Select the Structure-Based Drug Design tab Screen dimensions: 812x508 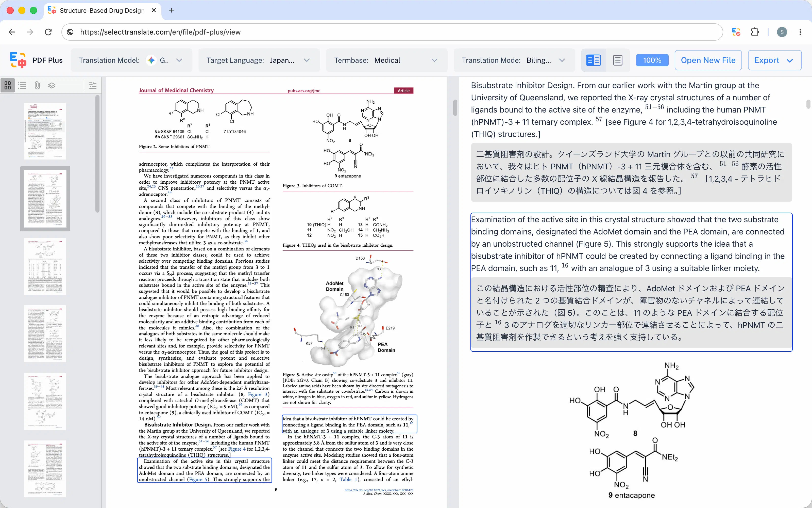102,10
